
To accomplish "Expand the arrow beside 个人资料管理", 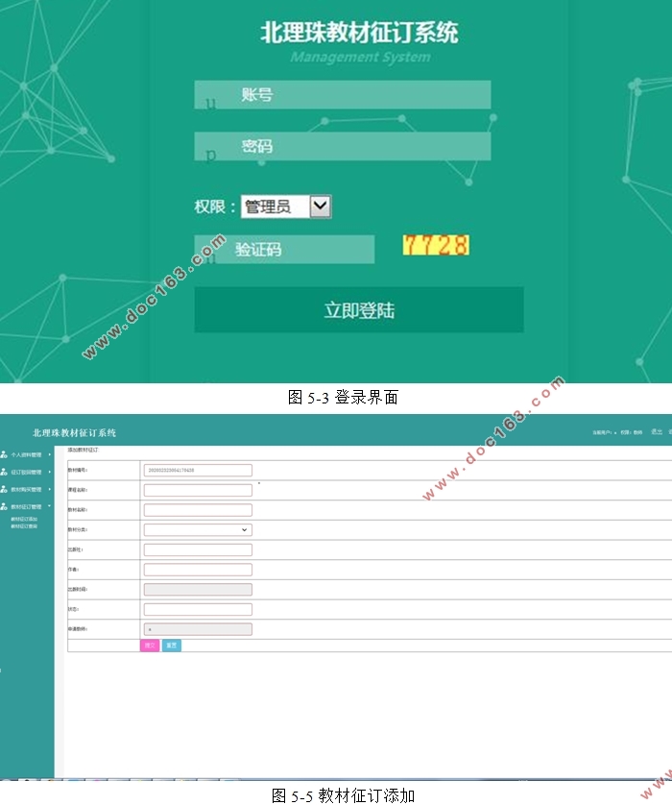I will (49, 454).
